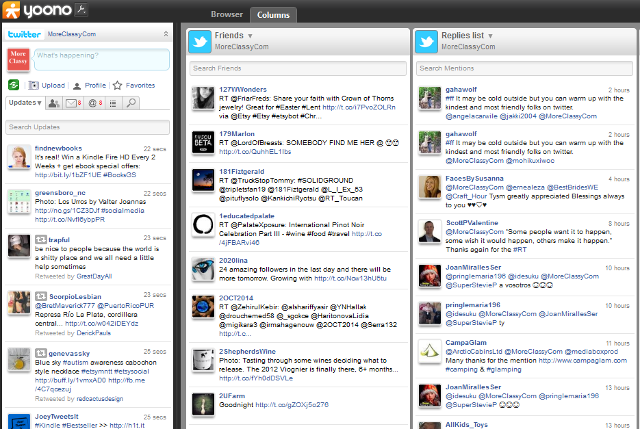Image resolution: width=640 pixels, height=429 pixels.
Task: Switch to the Browser tab
Action: pyautogui.click(x=227, y=14)
